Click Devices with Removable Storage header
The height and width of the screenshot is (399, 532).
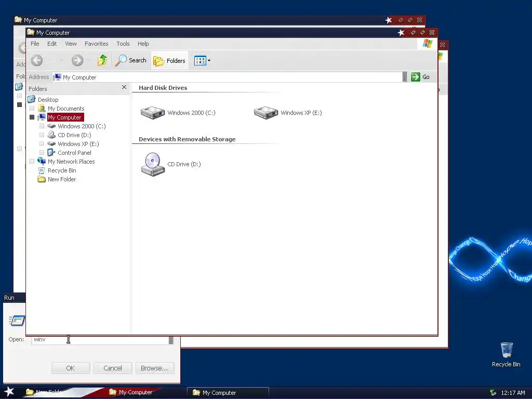[x=187, y=139]
